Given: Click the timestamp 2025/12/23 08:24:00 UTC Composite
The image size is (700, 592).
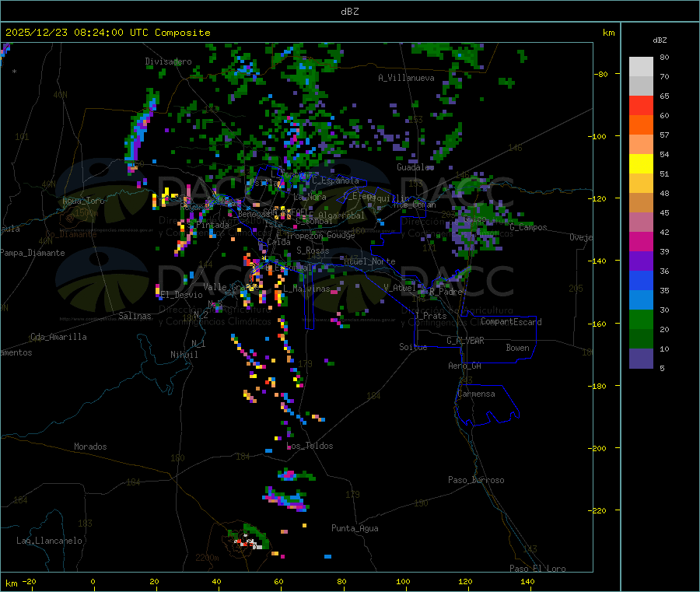Looking at the screenshot, I should pos(107,33).
